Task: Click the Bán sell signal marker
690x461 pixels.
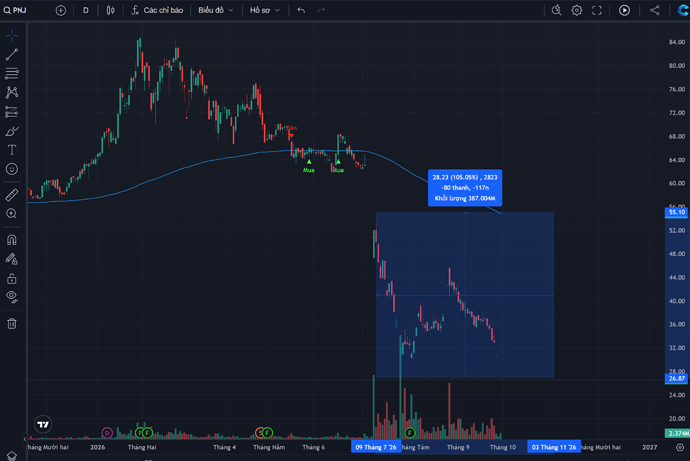Action: click(291, 131)
